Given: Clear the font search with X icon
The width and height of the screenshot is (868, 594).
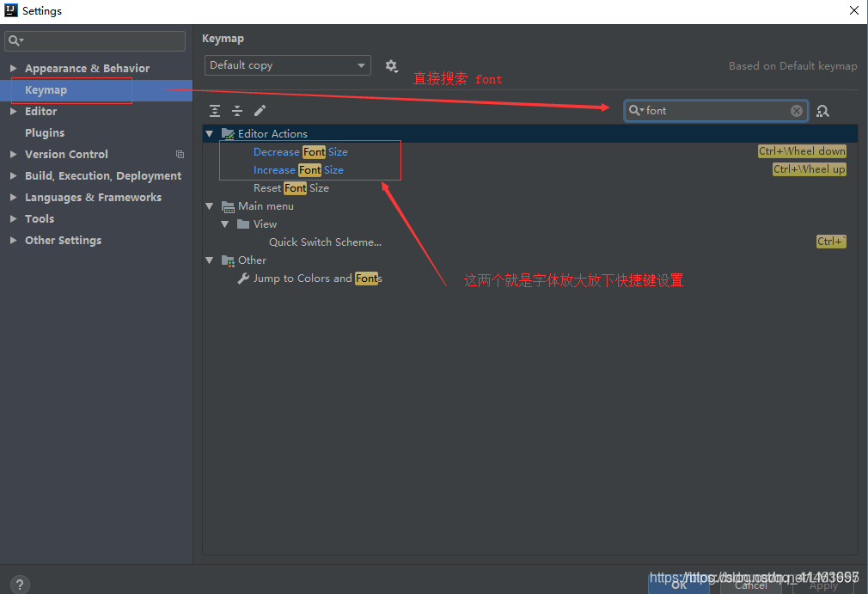Looking at the screenshot, I should [797, 111].
